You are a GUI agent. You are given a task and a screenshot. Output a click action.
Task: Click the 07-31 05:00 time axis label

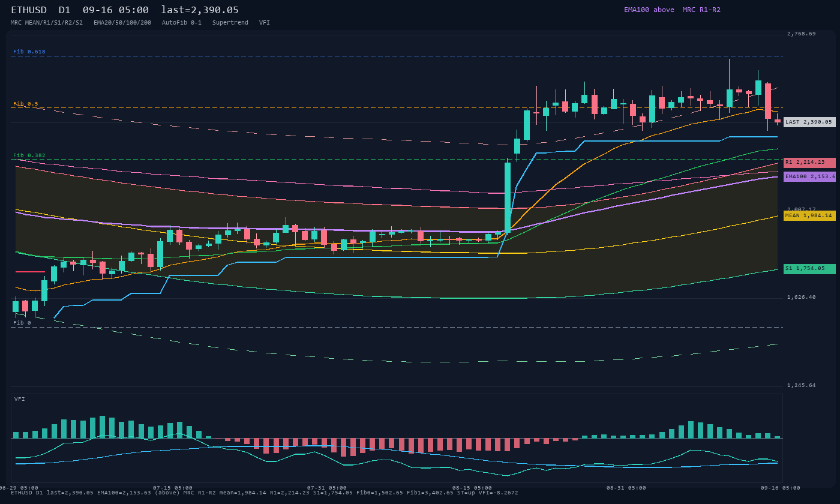(327, 488)
